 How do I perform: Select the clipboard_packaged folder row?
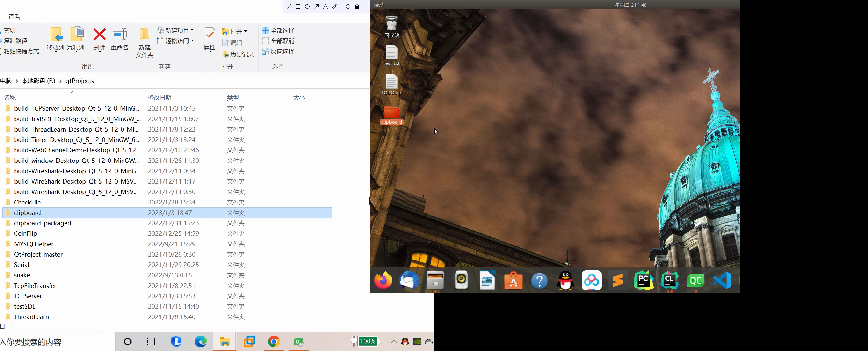pos(167,223)
